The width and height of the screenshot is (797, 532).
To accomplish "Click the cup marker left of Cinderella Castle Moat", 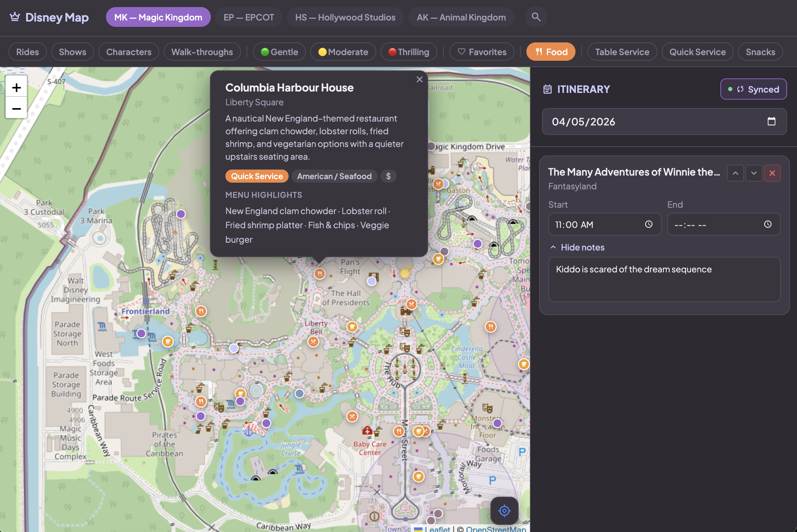I will (x=352, y=326).
